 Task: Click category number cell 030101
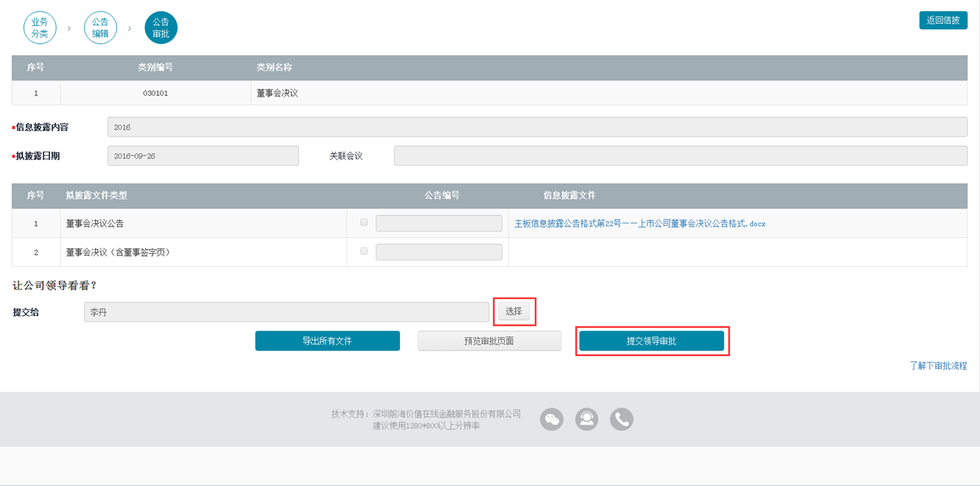coord(155,93)
